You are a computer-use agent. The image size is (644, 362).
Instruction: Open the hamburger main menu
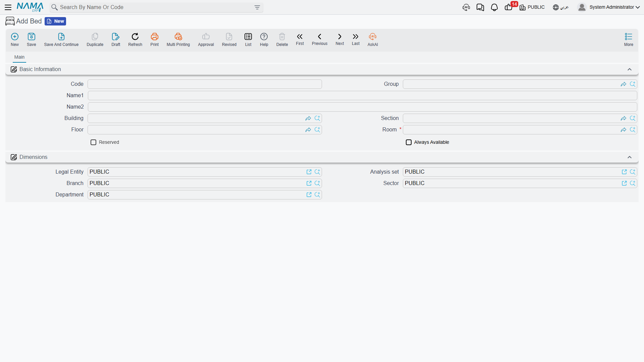tap(8, 7)
